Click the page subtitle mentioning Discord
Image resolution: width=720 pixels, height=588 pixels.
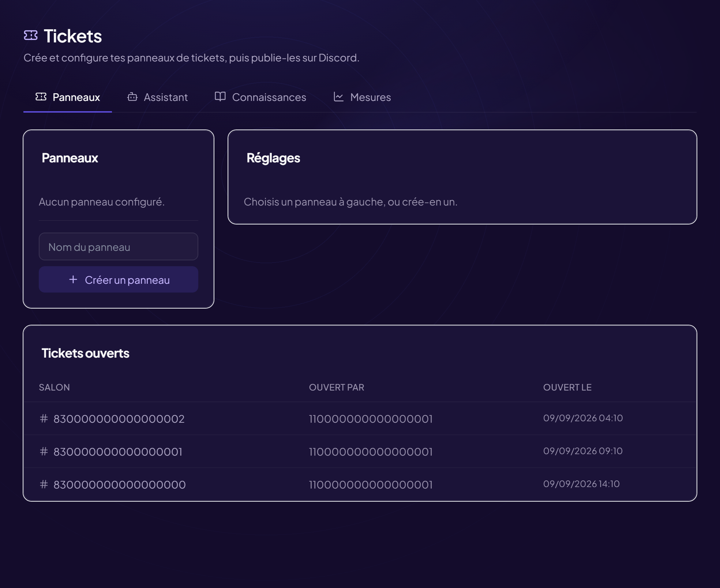coord(191,58)
